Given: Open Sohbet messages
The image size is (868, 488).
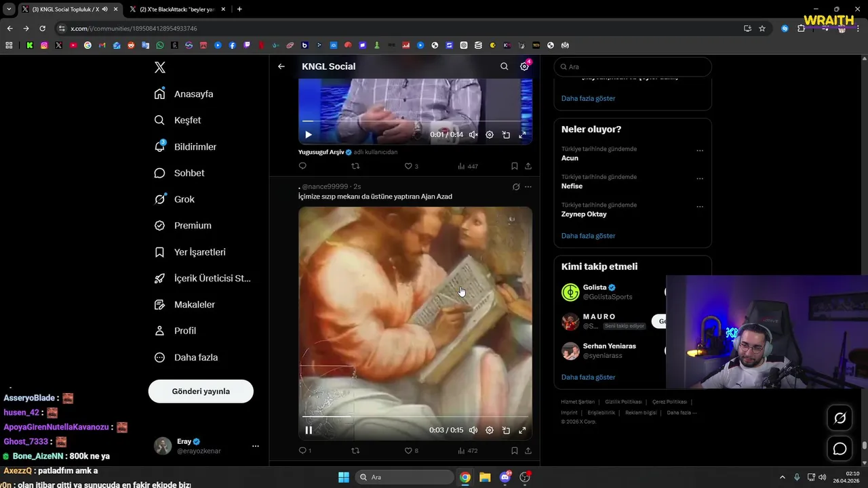Looking at the screenshot, I should (x=179, y=173).
